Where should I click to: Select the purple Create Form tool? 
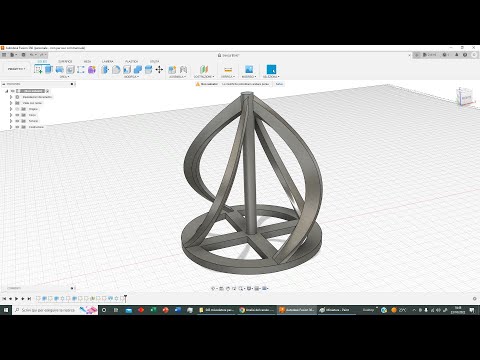point(92,69)
